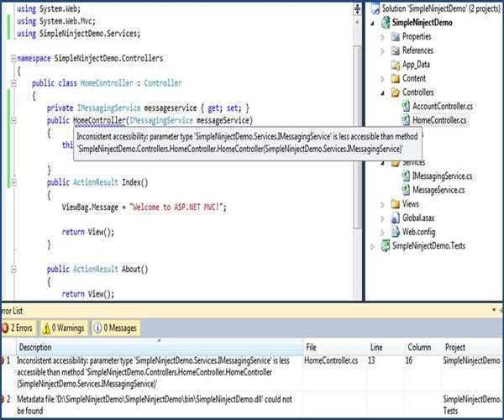Click the HomeController.cs file icon

(x=405, y=120)
